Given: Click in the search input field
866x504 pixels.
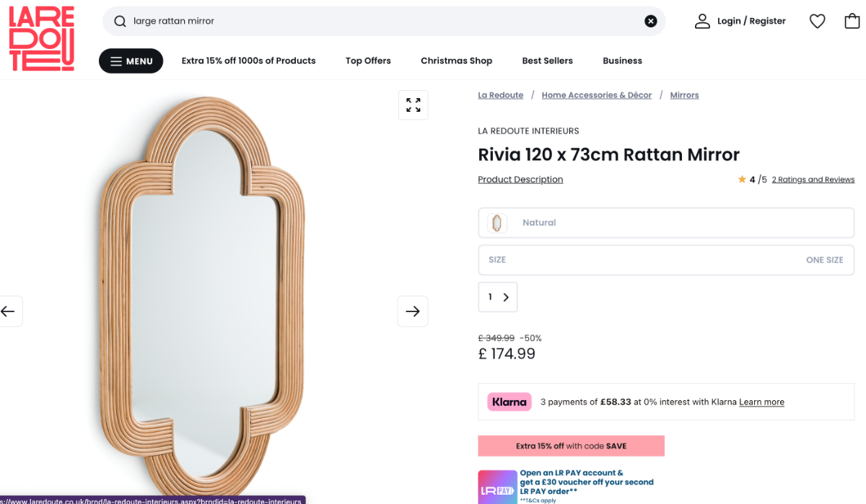Looking at the screenshot, I should (x=382, y=22).
